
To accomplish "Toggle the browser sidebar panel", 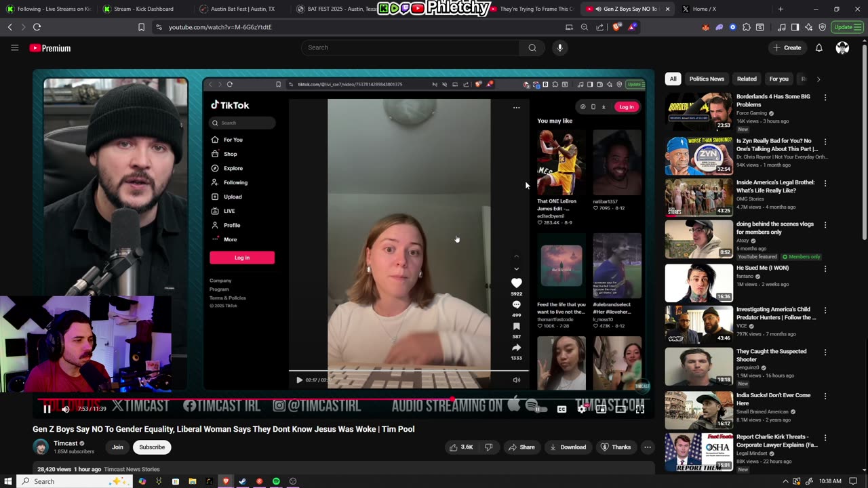I will [795, 27].
